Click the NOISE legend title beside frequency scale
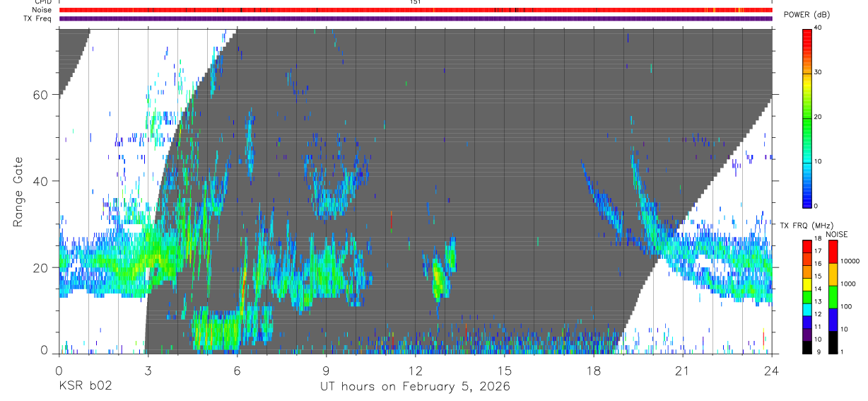This screenshot has width=868, height=401. [x=837, y=234]
